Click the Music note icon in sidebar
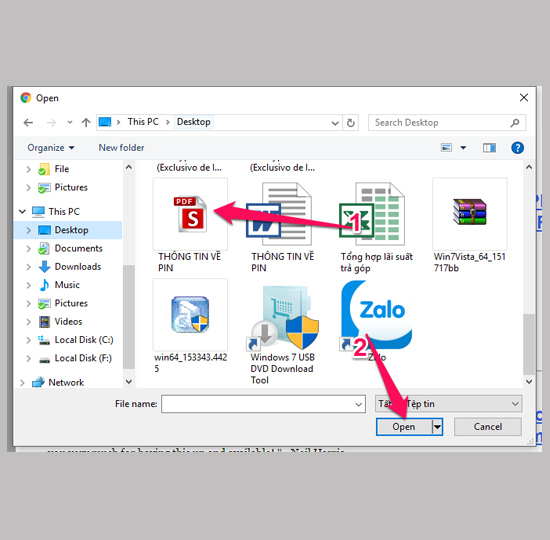Screen dimensions: 550x540 [45, 285]
